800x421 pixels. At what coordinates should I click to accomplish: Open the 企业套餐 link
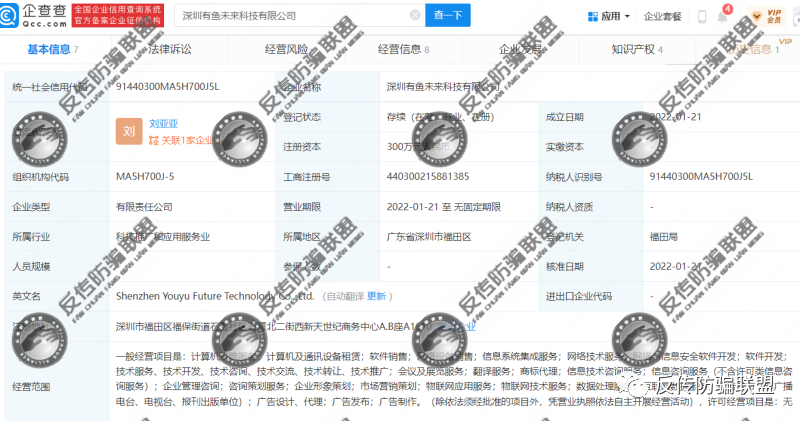click(662, 16)
